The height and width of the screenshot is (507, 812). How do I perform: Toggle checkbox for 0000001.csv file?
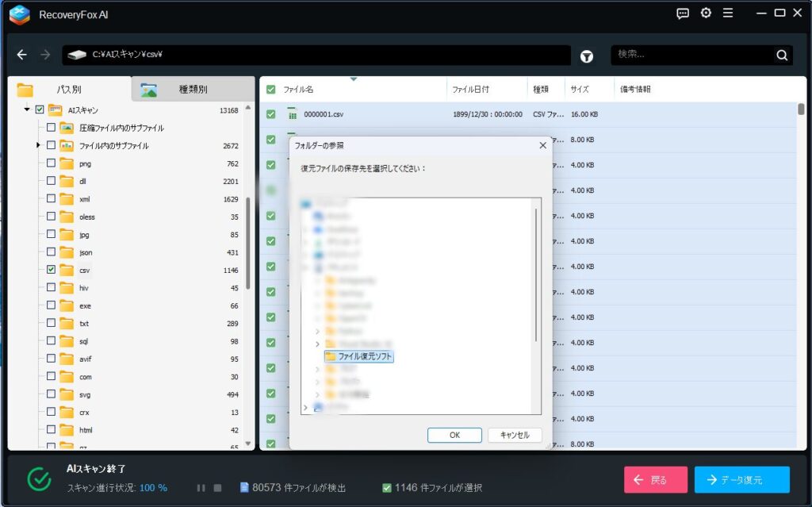[271, 114]
